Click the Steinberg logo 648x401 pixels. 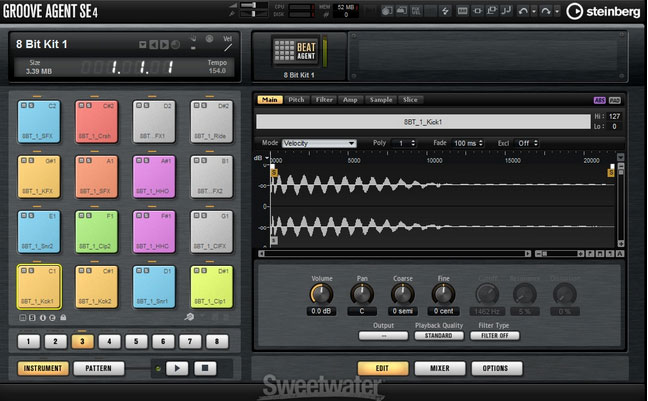pos(603,12)
